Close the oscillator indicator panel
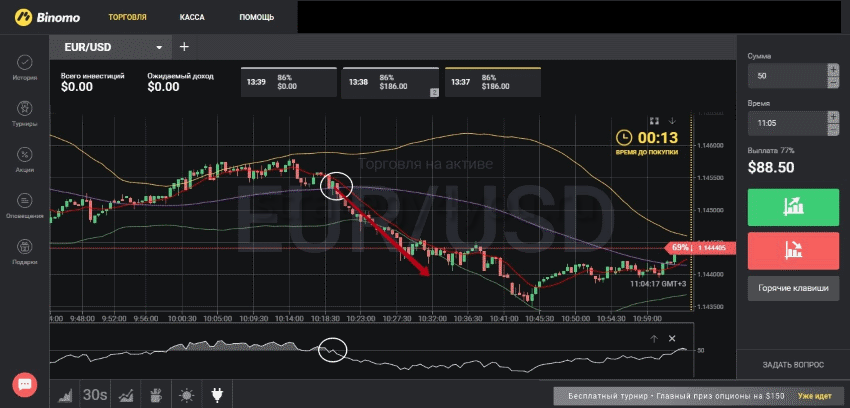Screen dimensions: 850x408 [x=673, y=338]
